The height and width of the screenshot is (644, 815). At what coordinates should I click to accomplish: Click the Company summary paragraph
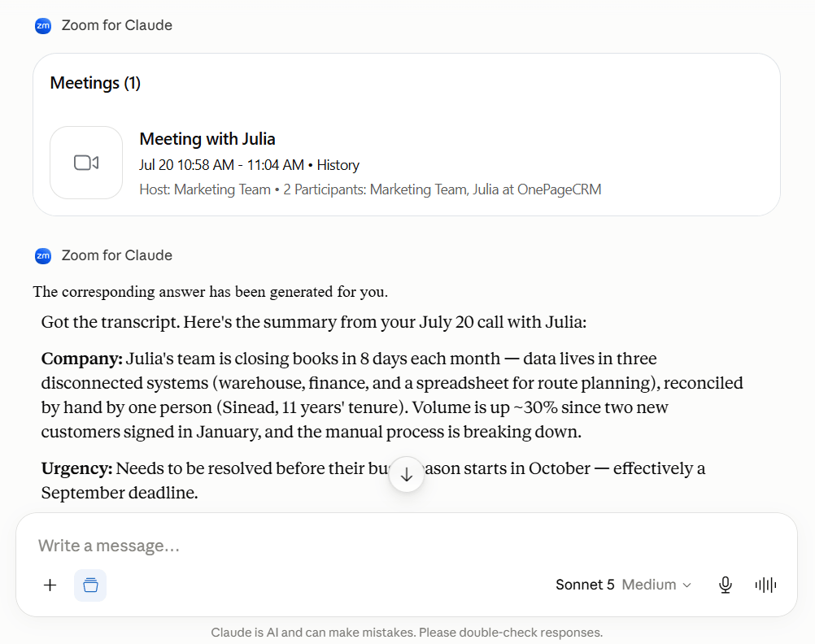392,395
